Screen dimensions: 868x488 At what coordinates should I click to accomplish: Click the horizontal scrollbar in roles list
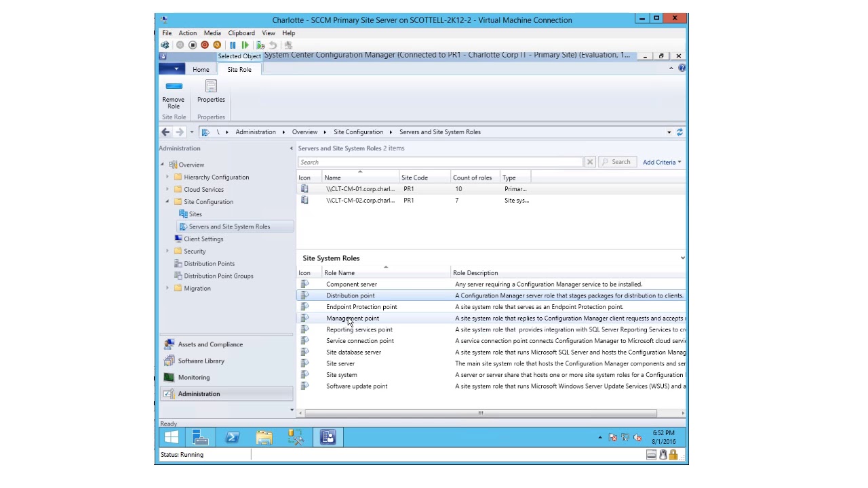(x=481, y=413)
